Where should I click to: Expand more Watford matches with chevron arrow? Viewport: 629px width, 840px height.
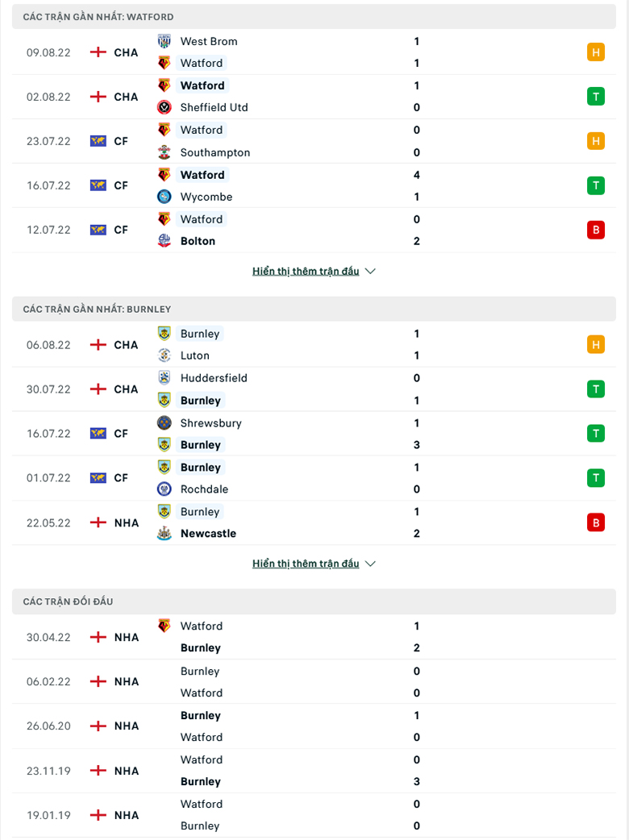[x=370, y=271]
